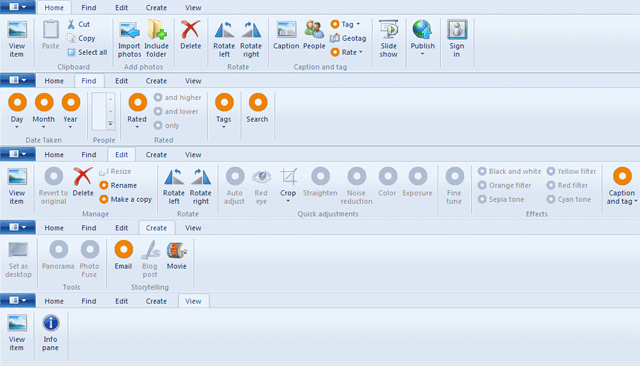Click Delete next to Revert to original
The height and width of the screenshot is (366, 640).
tap(83, 182)
